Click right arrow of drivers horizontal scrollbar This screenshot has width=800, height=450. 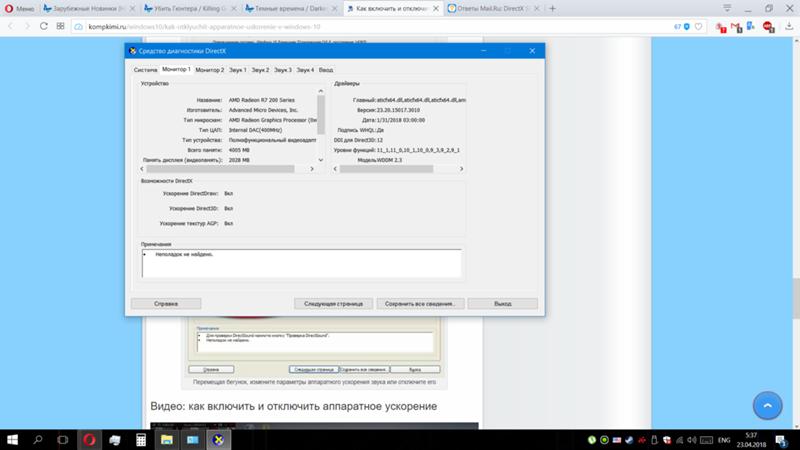[x=461, y=169]
